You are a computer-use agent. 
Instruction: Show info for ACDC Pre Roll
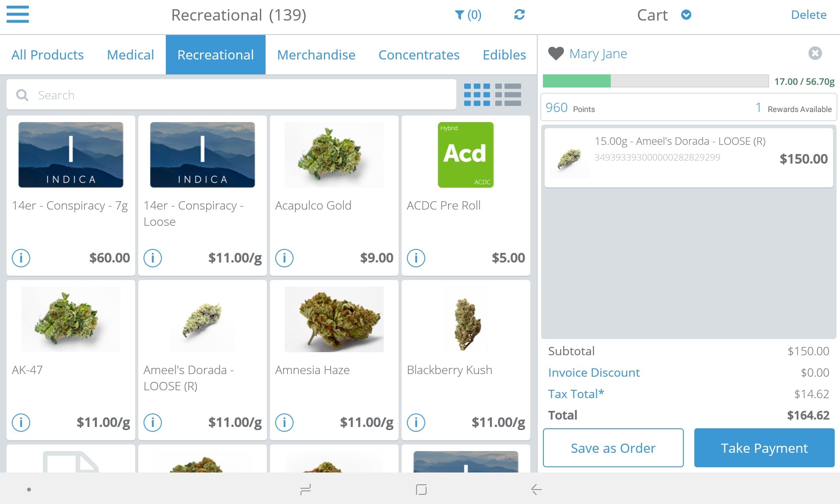click(416, 258)
